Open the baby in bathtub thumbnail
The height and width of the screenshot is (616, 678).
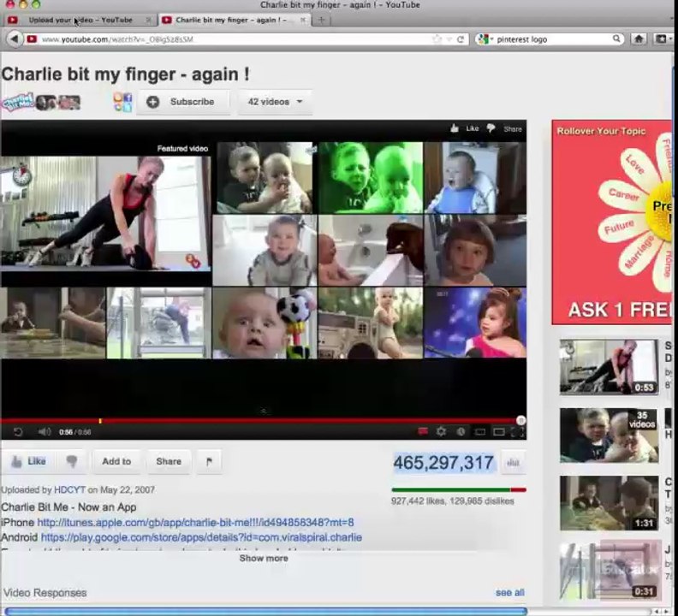[x=371, y=251]
